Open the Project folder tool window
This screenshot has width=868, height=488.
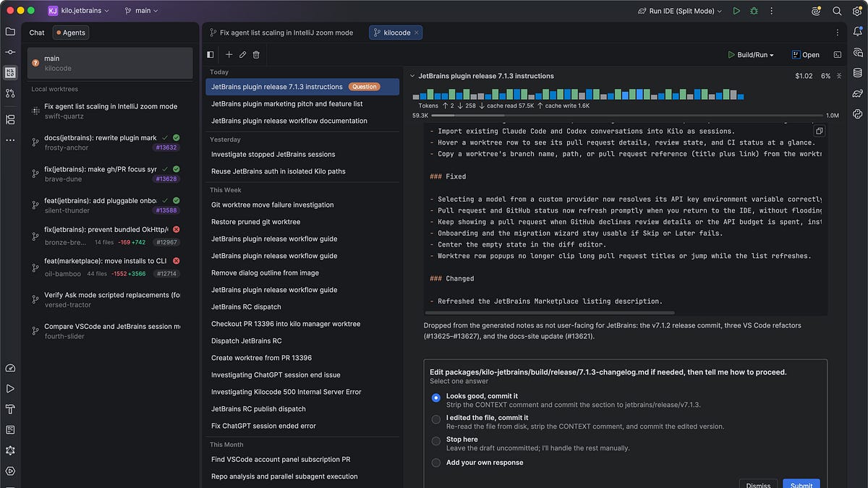10,32
